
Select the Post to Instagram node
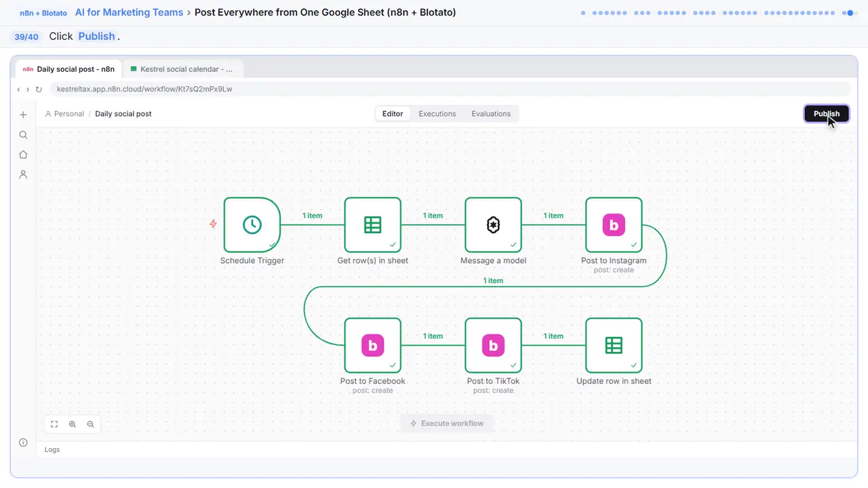tap(614, 225)
